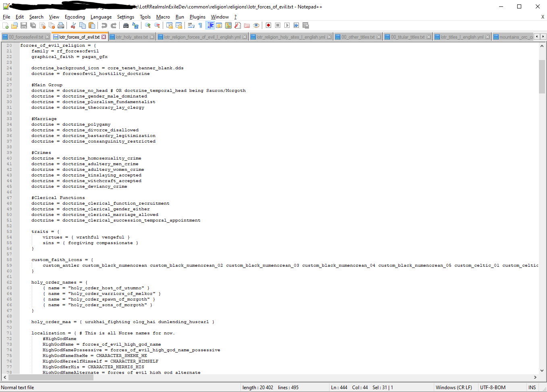The image size is (547, 392).
Task: Open Replace dialog from toolbar icon
Action: tap(135, 25)
